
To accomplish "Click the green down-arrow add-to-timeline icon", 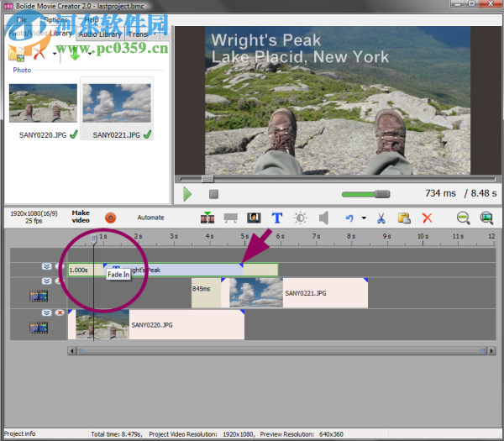I will click(75, 53).
